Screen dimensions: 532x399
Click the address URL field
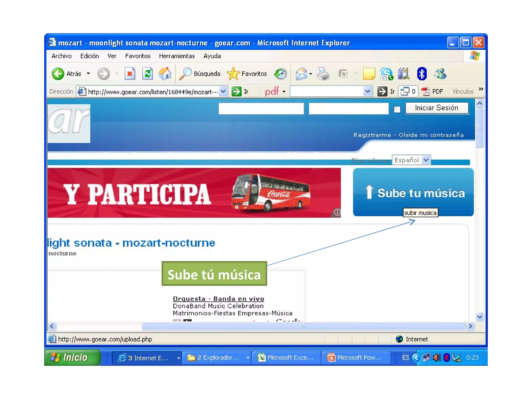click(x=152, y=92)
